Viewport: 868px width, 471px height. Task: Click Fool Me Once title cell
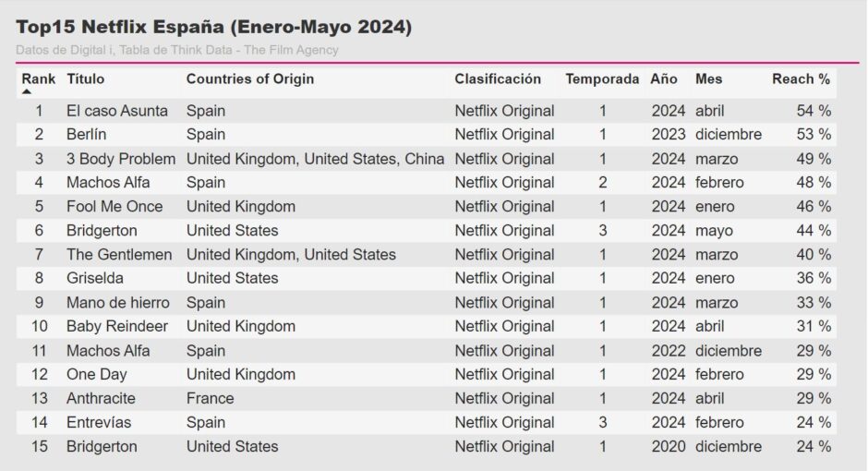coord(115,207)
